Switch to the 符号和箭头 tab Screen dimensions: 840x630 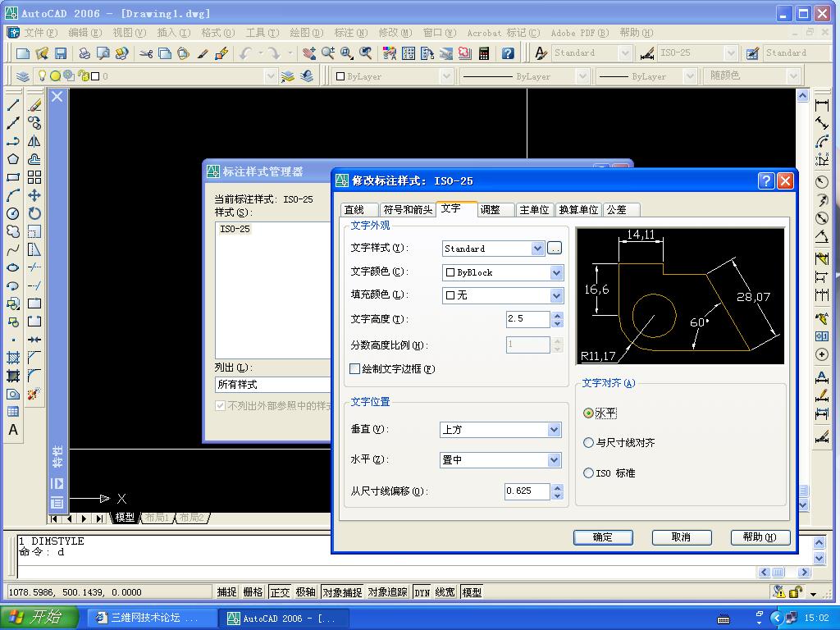[x=408, y=209]
